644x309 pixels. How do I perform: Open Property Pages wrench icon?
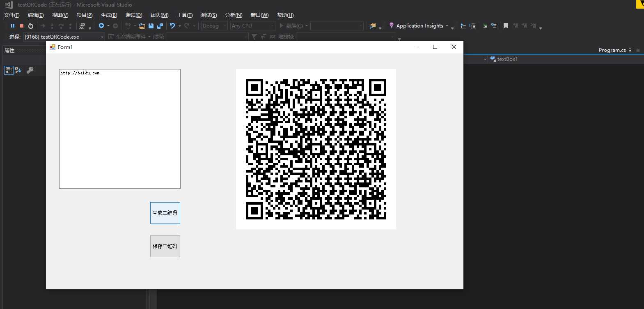(x=30, y=70)
